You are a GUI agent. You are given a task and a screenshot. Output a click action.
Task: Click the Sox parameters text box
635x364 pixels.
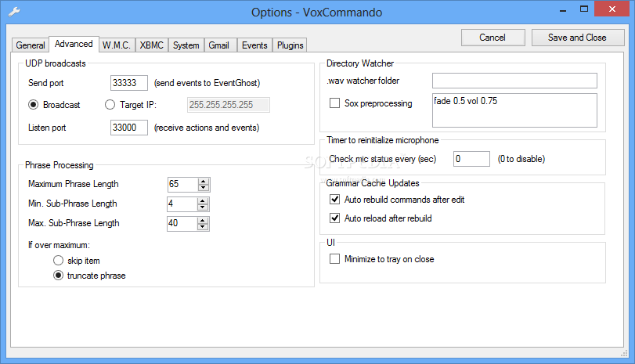(x=514, y=110)
